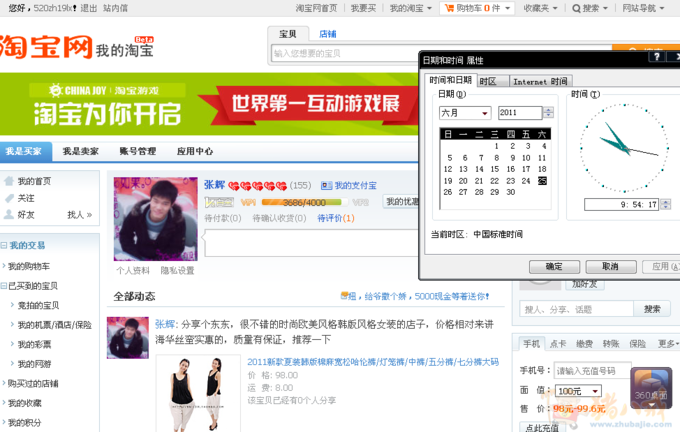Collapse the 我的交易 section

(x=4, y=245)
